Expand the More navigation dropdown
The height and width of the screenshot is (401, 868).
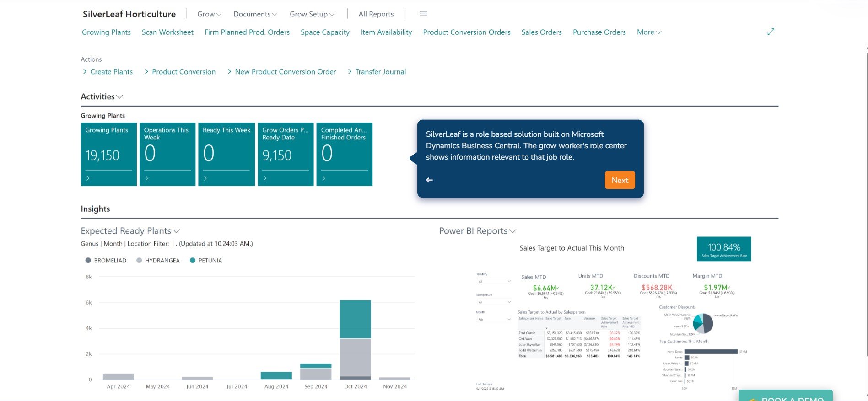coord(649,32)
